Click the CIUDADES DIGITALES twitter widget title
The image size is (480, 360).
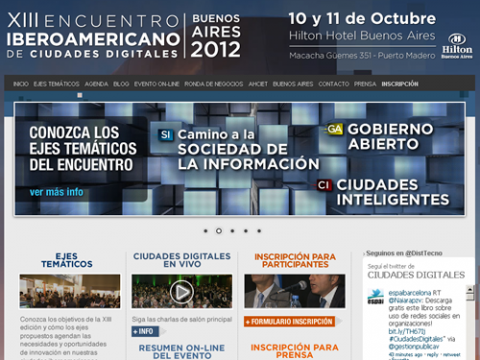[x=416, y=275]
